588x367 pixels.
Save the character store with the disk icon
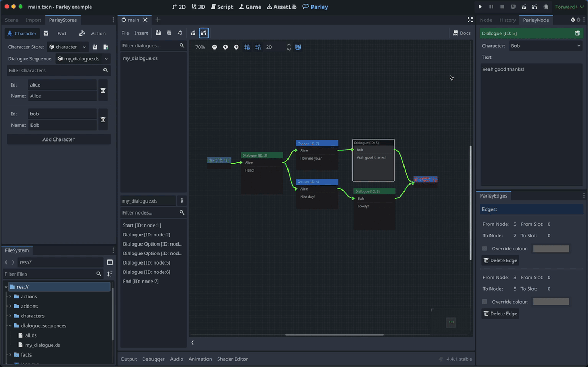(x=95, y=47)
